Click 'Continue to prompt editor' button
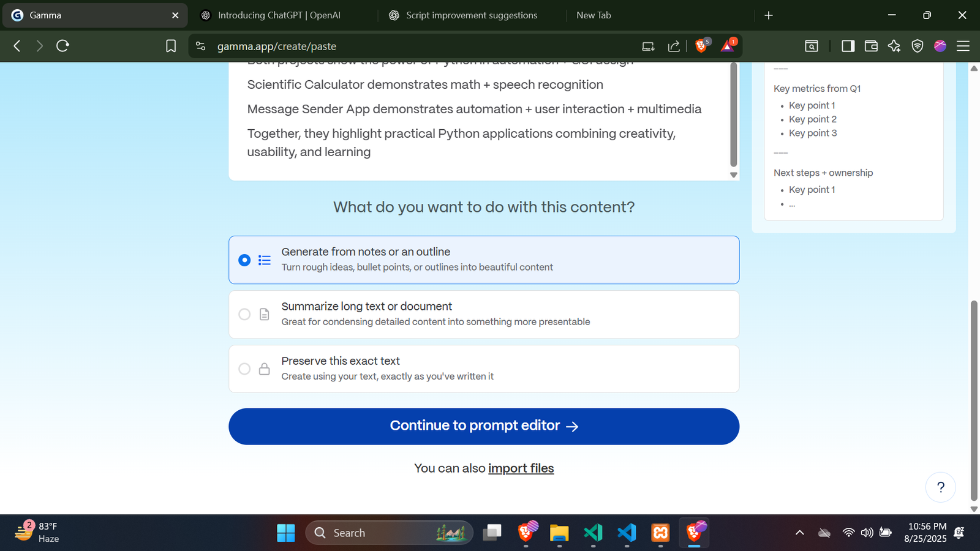 [x=484, y=426]
